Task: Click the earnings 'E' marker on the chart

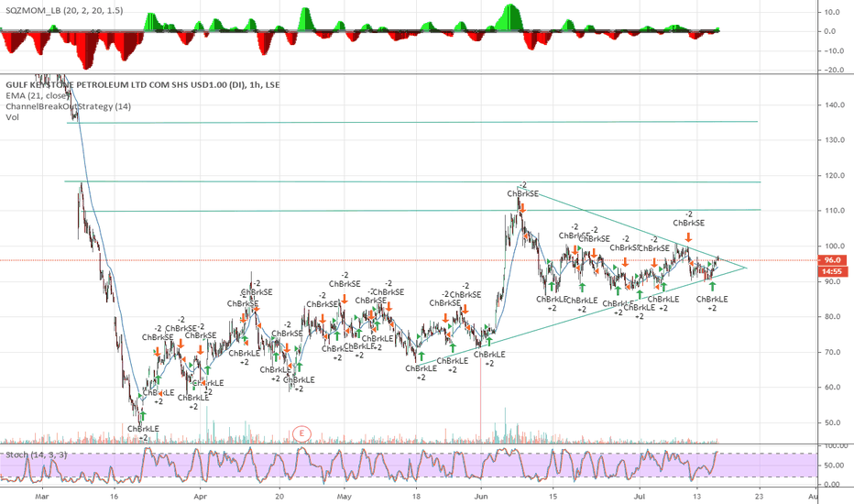Action: (301, 433)
